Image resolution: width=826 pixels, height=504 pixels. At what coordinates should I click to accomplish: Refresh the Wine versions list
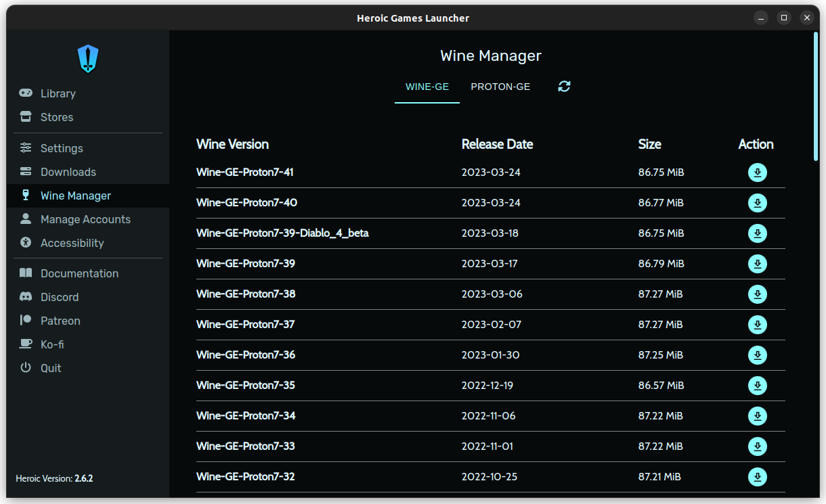[x=564, y=86]
